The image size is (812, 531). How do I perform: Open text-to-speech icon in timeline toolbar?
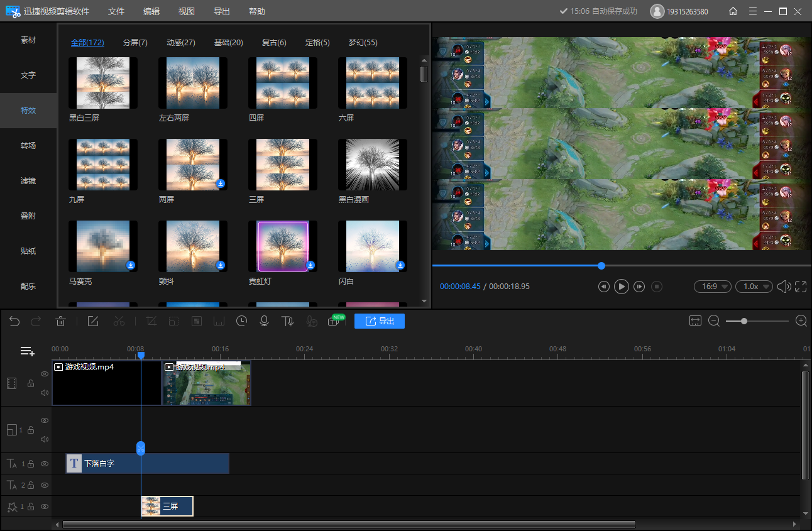pos(288,321)
